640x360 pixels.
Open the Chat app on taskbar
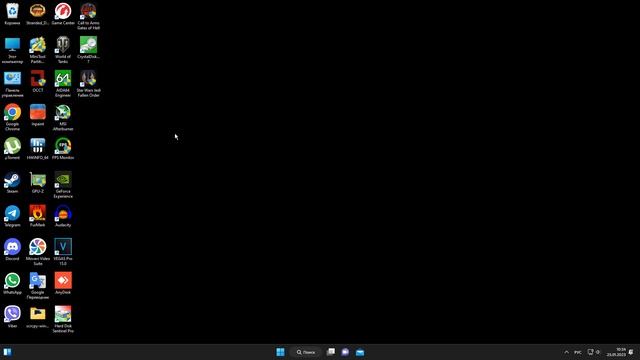[x=345, y=352]
